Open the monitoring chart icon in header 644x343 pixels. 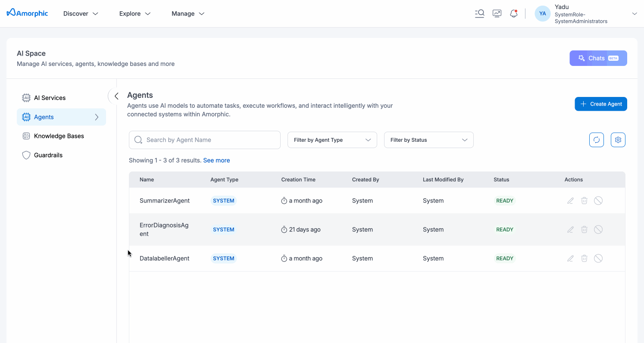click(497, 13)
